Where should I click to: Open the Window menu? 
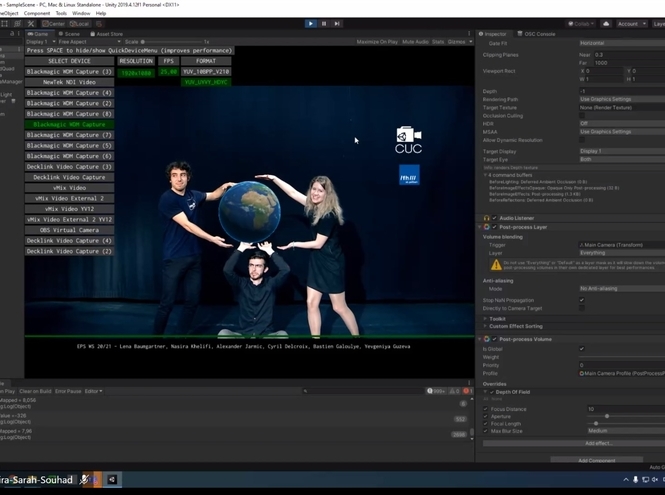(80, 13)
